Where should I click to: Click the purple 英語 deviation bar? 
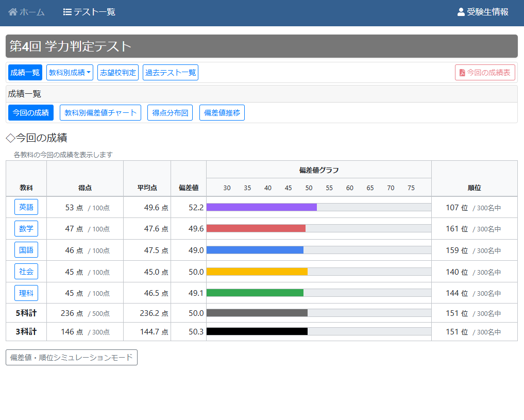point(262,207)
